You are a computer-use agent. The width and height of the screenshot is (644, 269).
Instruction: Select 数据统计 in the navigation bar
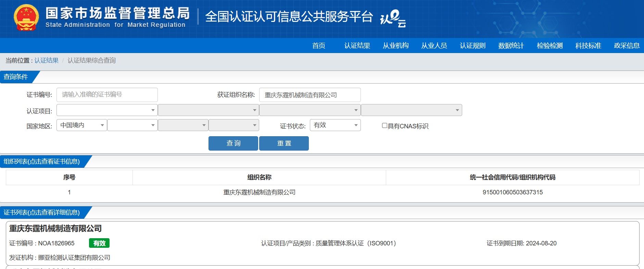pos(511,46)
